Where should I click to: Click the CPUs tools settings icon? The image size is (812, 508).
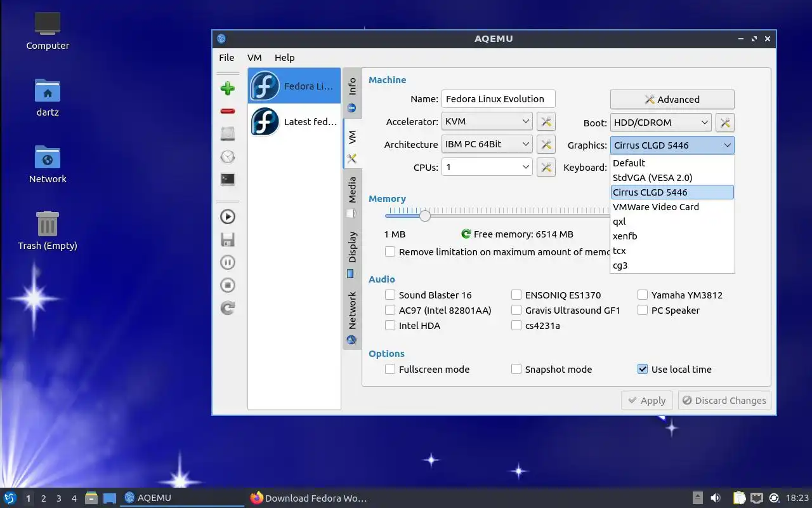click(546, 167)
